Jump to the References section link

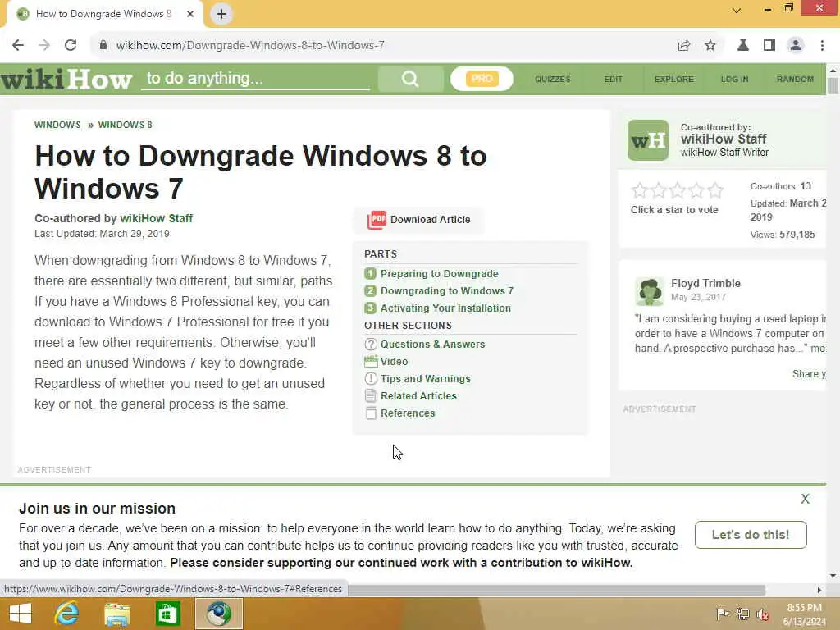click(408, 413)
